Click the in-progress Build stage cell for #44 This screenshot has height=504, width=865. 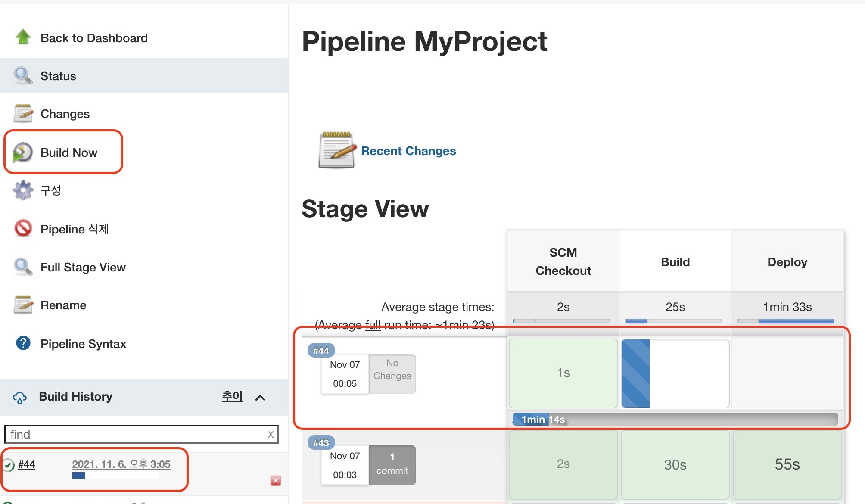click(x=675, y=373)
